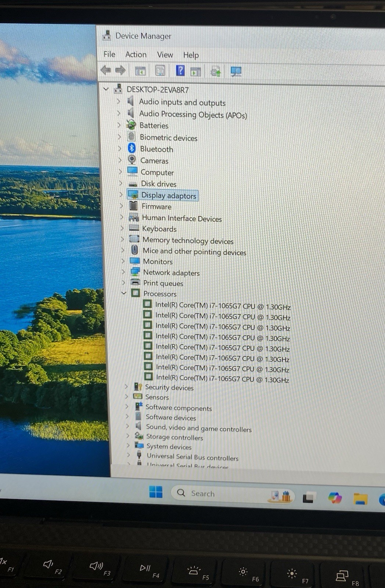This screenshot has height=588, width=385.
Task: Click the Audio Processing Objects speaker icon
Action: pos(131,113)
